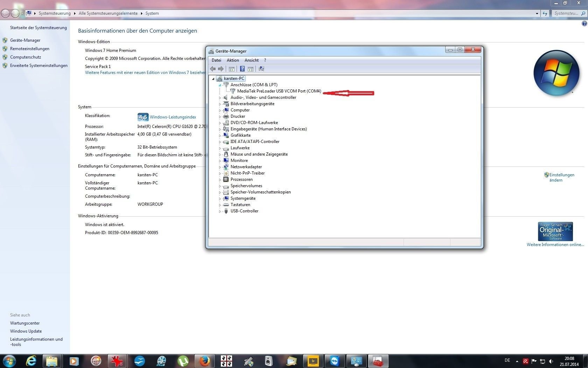This screenshot has width=588, height=368.
Task: Open help via the blue question mark icon
Action: tap(242, 69)
